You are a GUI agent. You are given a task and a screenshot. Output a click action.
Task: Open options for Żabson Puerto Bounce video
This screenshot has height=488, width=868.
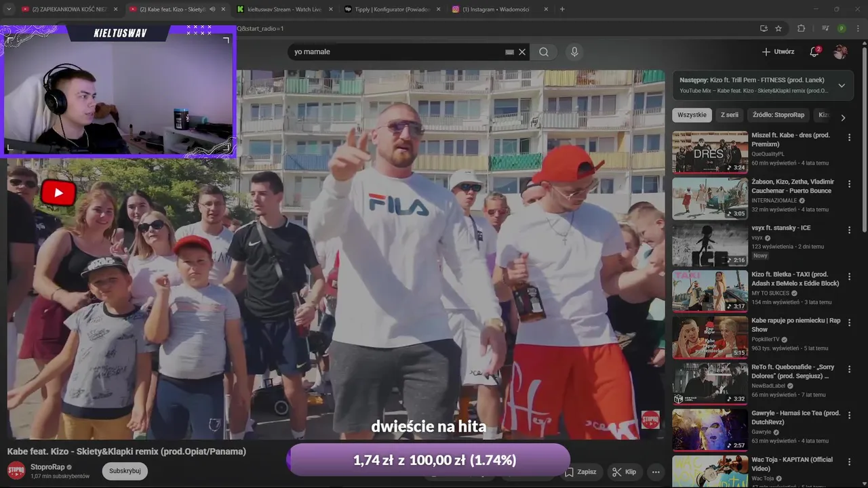[849, 184]
